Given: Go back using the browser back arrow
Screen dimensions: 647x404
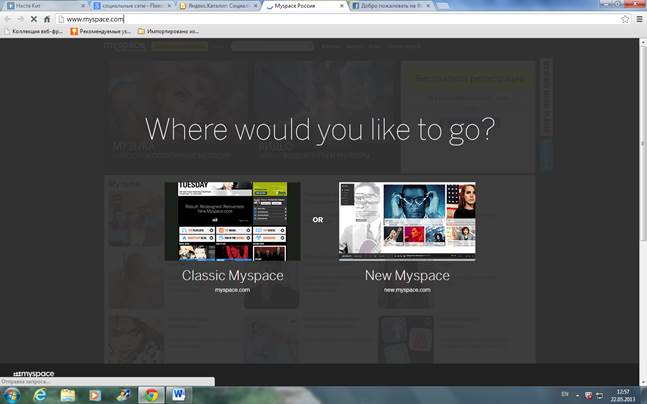Looking at the screenshot, I should [x=8, y=19].
